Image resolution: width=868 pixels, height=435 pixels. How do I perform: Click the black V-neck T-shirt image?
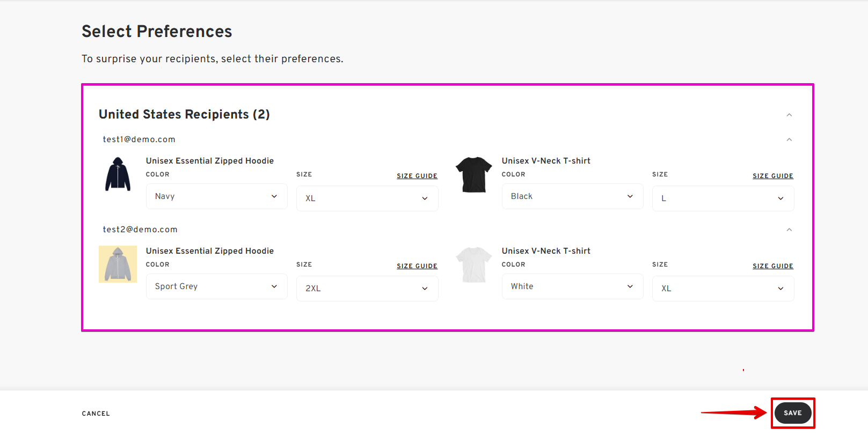pyautogui.click(x=473, y=174)
